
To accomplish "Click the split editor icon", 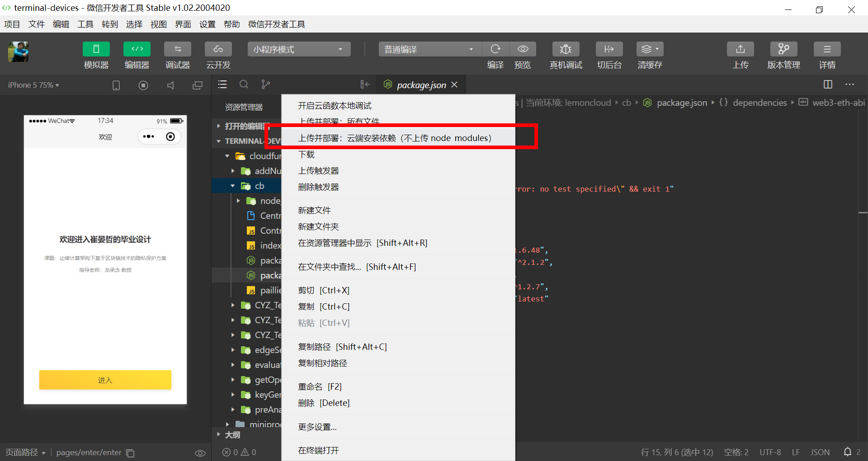I will [x=828, y=85].
